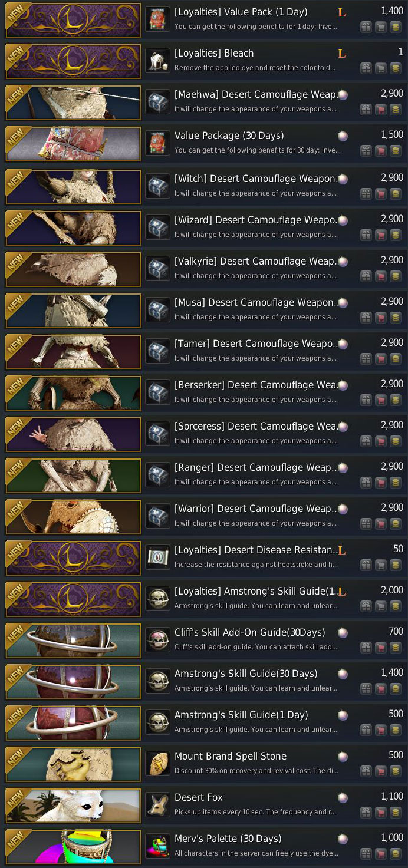Screen dimensions: 408x868
Task: Click the Mount Brand Spell Stone item icon
Action: (157, 764)
